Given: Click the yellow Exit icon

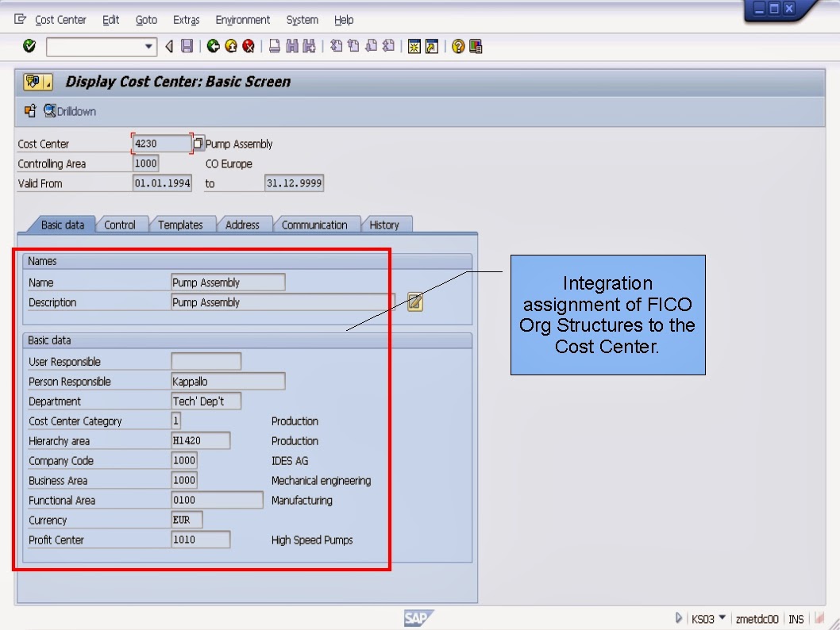Looking at the screenshot, I should point(231,47).
